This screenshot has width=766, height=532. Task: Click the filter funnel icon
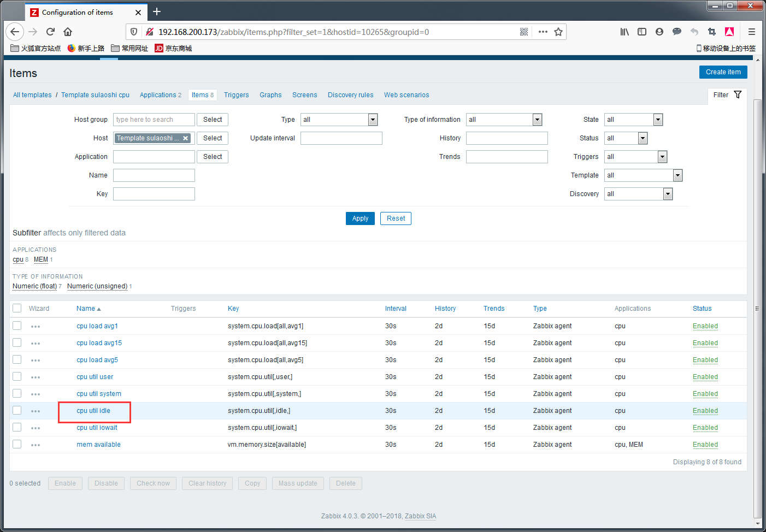pyautogui.click(x=738, y=94)
